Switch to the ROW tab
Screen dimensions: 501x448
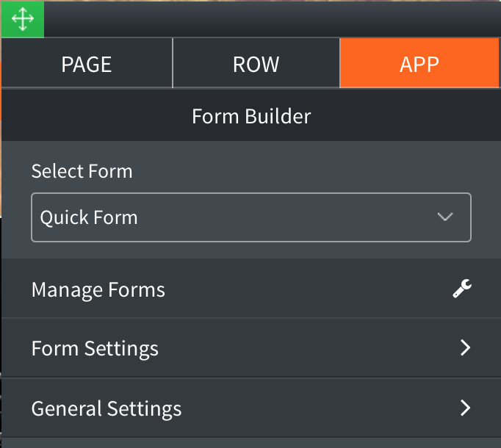tap(256, 63)
